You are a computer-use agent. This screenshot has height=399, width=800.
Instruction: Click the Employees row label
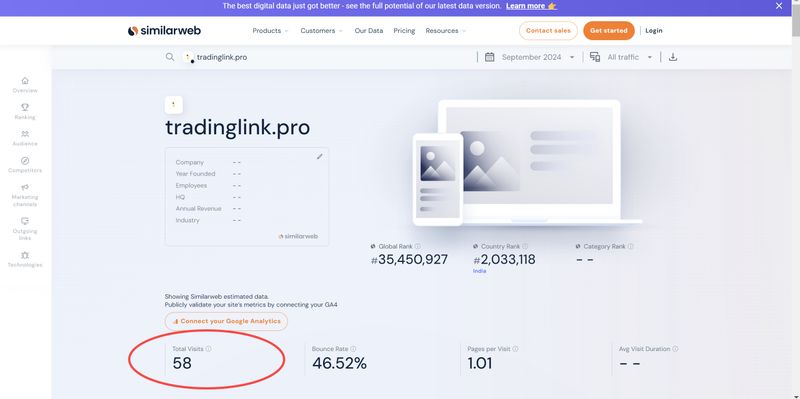[x=191, y=186]
